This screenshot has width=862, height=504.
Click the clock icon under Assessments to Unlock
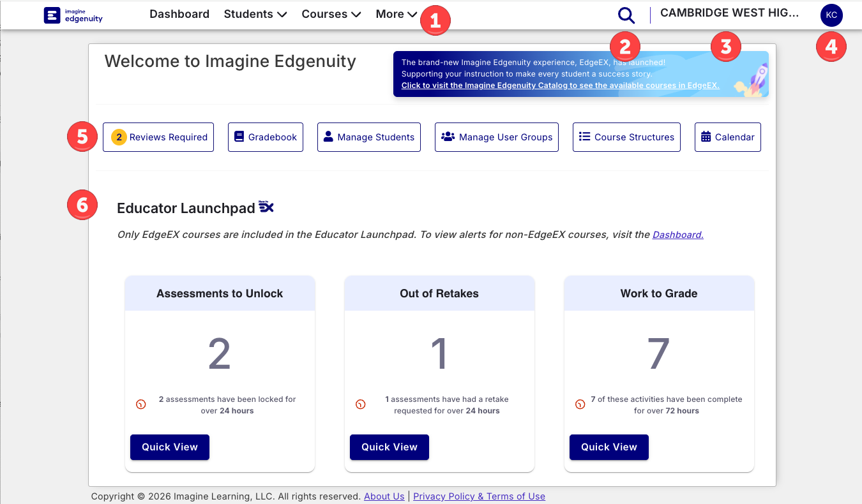(x=141, y=404)
